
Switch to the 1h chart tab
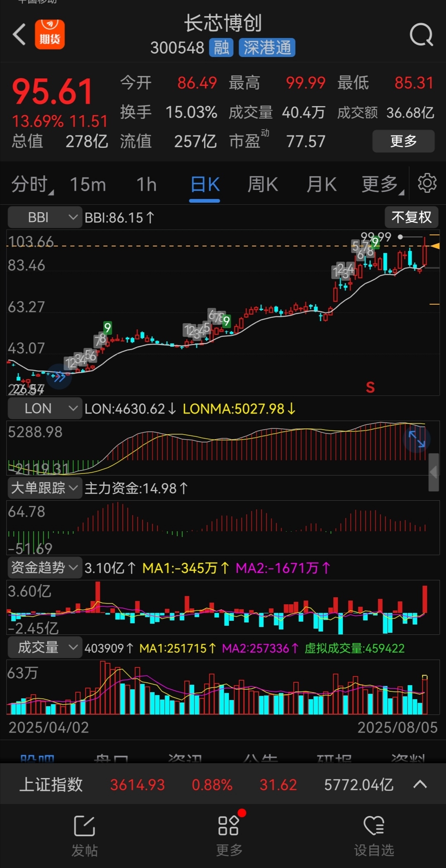click(147, 184)
